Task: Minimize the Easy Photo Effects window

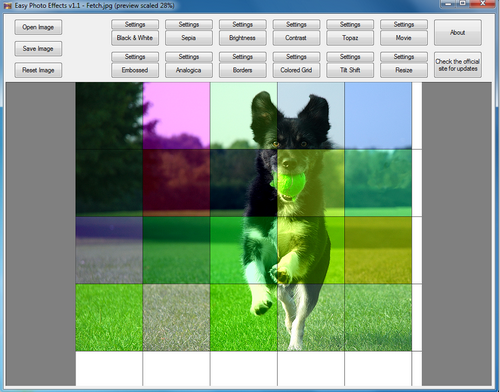Action: click(x=448, y=4)
